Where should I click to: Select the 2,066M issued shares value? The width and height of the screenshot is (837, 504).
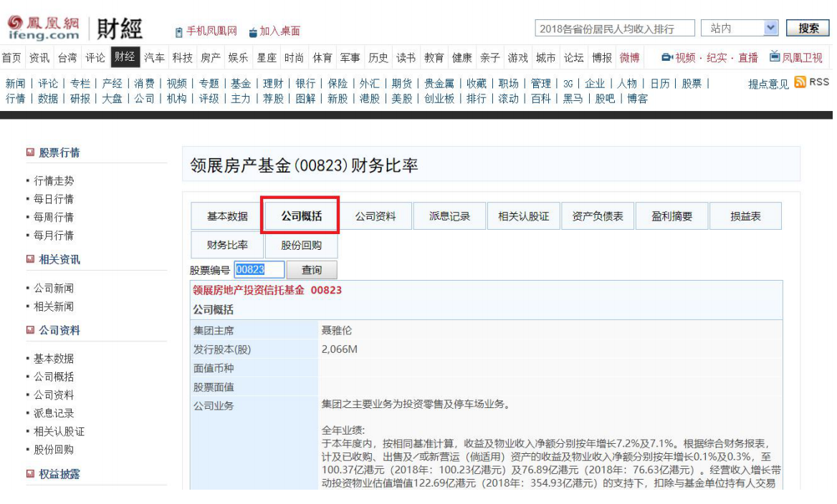point(340,349)
